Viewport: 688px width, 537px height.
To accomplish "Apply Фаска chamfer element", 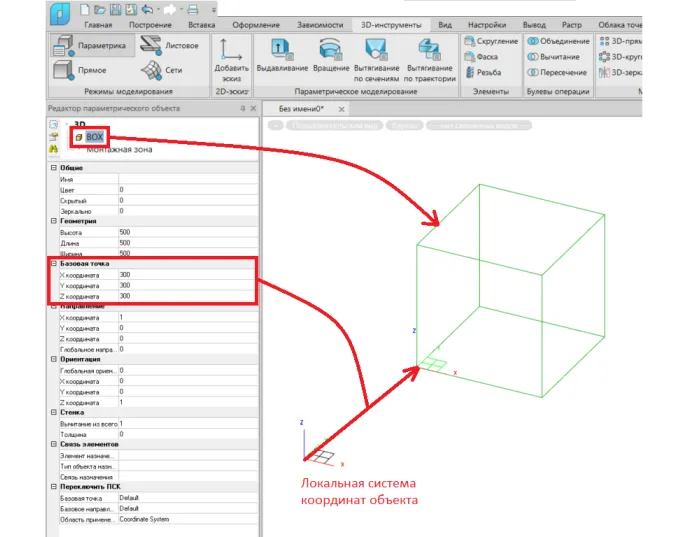I will tap(481, 57).
